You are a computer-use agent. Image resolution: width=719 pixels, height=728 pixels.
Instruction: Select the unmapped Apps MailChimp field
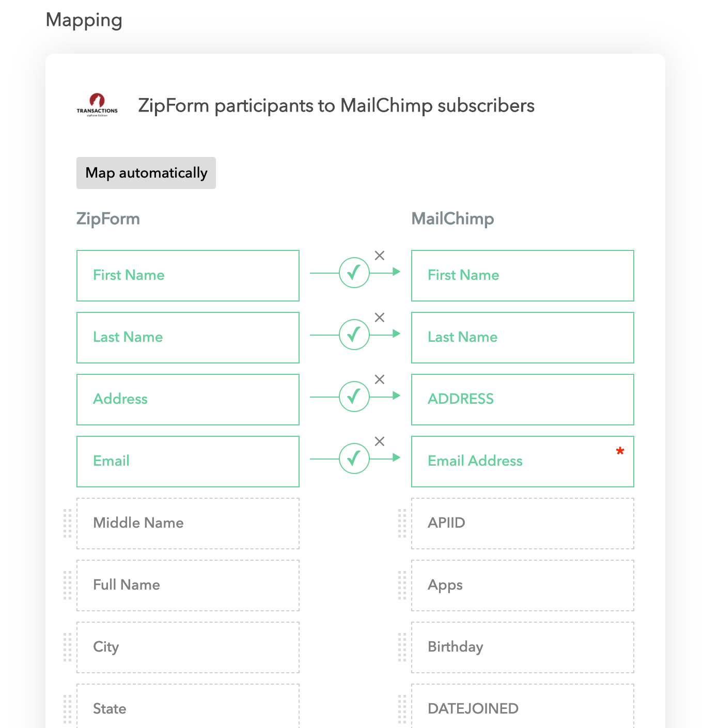pyautogui.click(x=523, y=585)
